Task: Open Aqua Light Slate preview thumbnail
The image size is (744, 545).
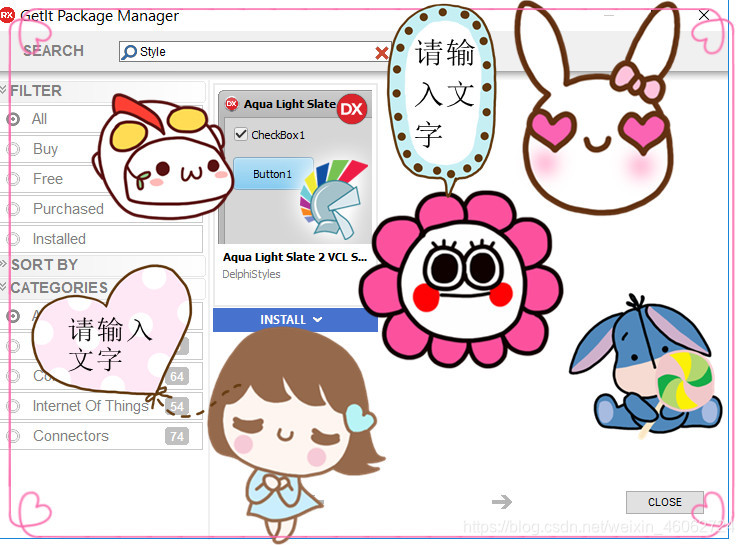Action: point(295,167)
